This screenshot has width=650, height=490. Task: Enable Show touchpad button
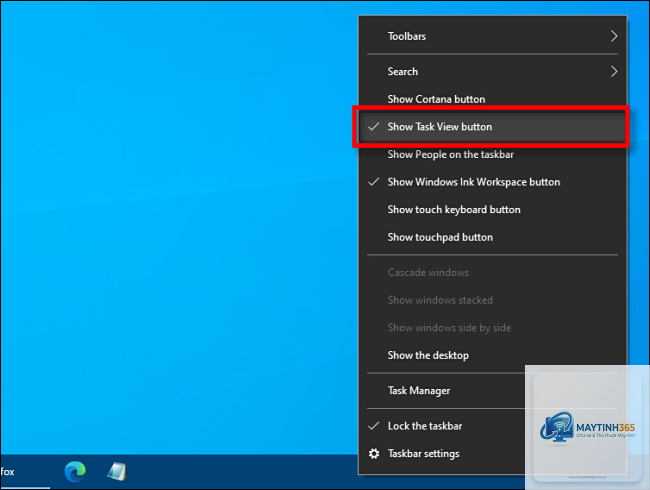pyautogui.click(x=492, y=237)
